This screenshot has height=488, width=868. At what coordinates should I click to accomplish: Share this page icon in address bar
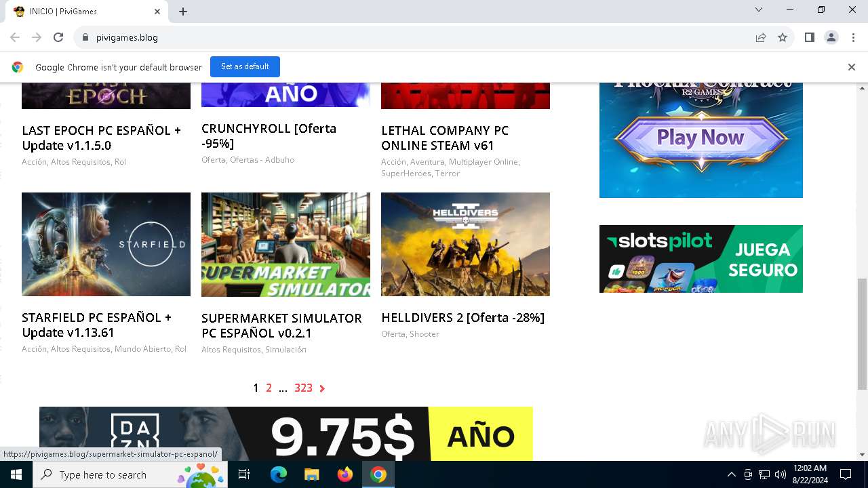point(761,37)
